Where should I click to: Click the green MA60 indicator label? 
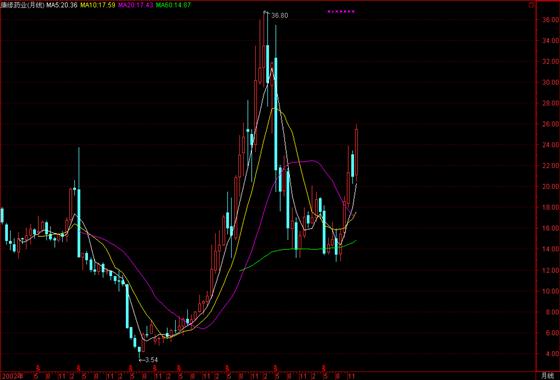tap(173, 5)
